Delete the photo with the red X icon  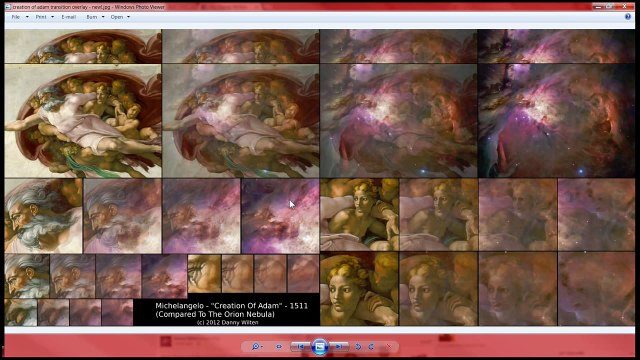click(388, 347)
